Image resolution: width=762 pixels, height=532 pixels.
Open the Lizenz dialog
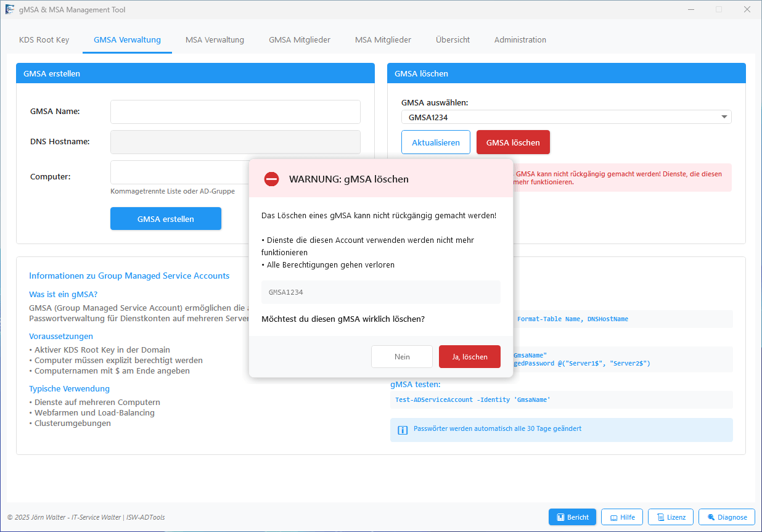pos(671,517)
